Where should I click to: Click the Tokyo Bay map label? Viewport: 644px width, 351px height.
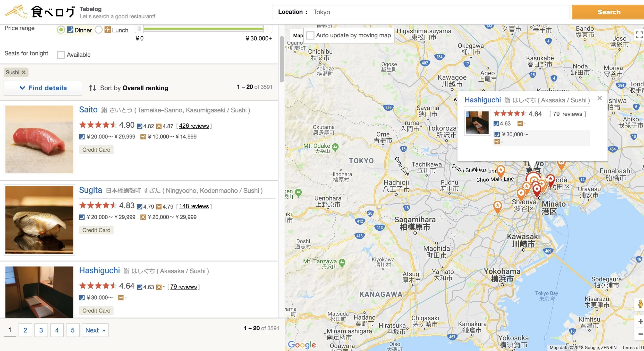pos(546,296)
